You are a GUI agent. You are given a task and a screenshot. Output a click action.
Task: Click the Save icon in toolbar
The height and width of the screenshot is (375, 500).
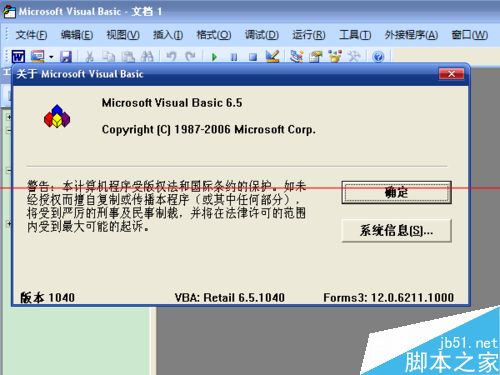(66, 57)
